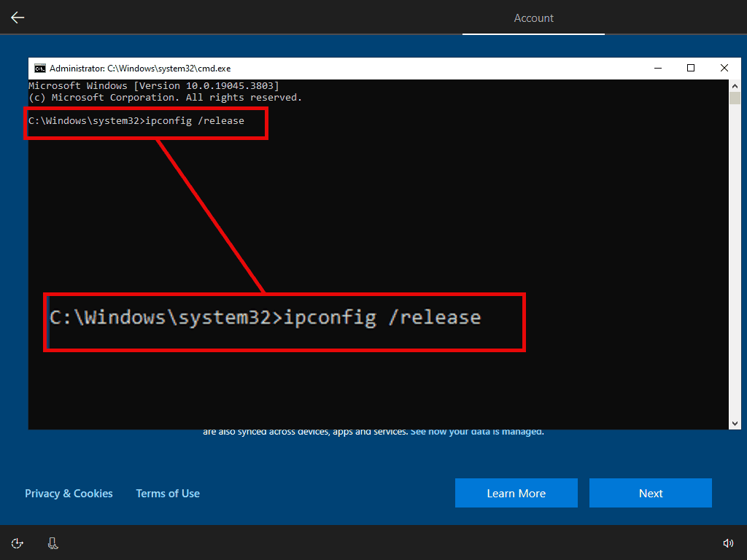Open the volume speaker icon
Screen dimensions: 747x560
727,543
